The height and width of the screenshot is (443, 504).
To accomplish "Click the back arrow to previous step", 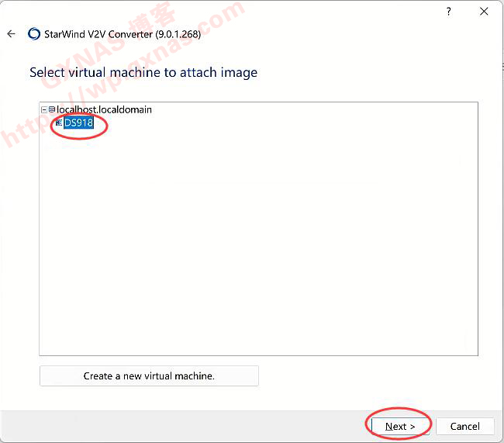I will click(x=11, y=34).
